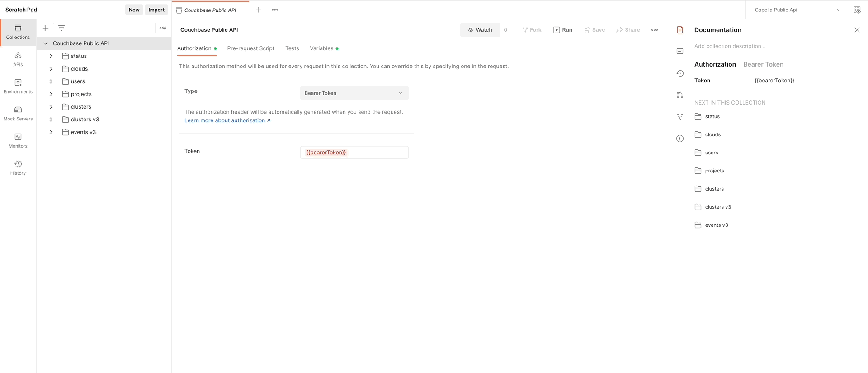Screen dimensions: 868x373
Task: Open the Changelog history icon in the right rail
Action: coord(680,73)
